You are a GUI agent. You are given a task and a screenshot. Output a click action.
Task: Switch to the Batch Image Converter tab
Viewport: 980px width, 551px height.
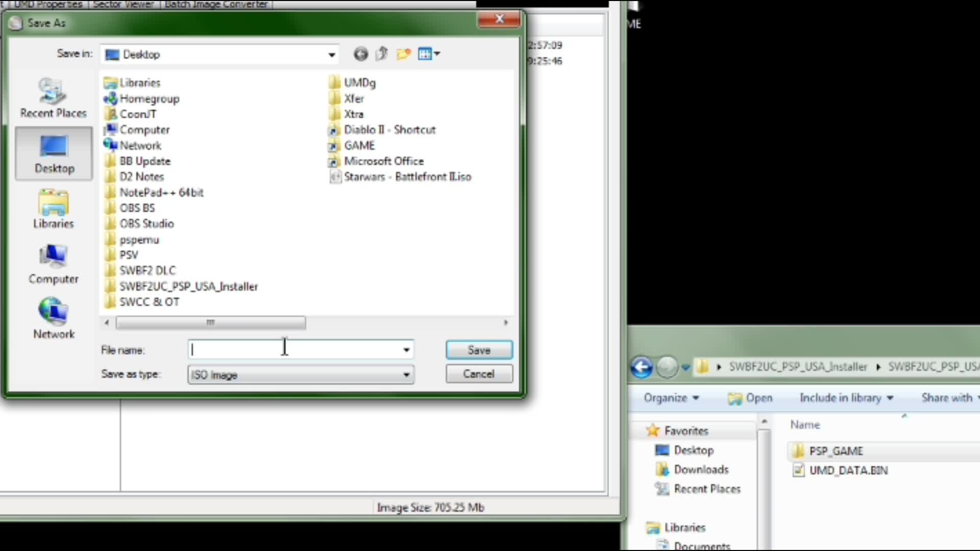216,4
